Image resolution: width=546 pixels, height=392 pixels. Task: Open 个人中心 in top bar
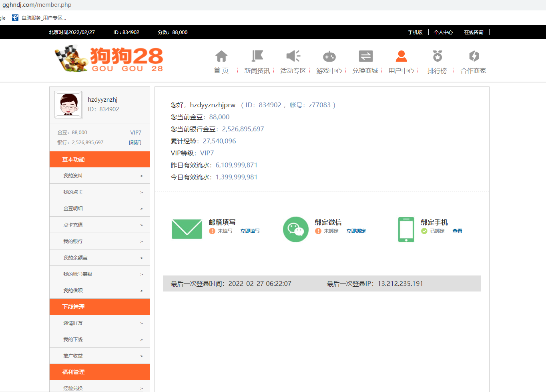click(x=443, y=32)
